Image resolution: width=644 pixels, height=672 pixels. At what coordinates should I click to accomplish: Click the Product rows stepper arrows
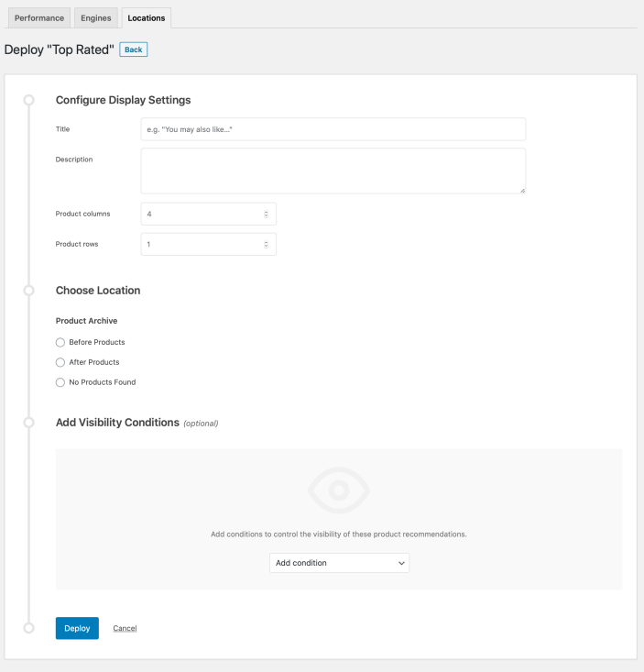266,244
